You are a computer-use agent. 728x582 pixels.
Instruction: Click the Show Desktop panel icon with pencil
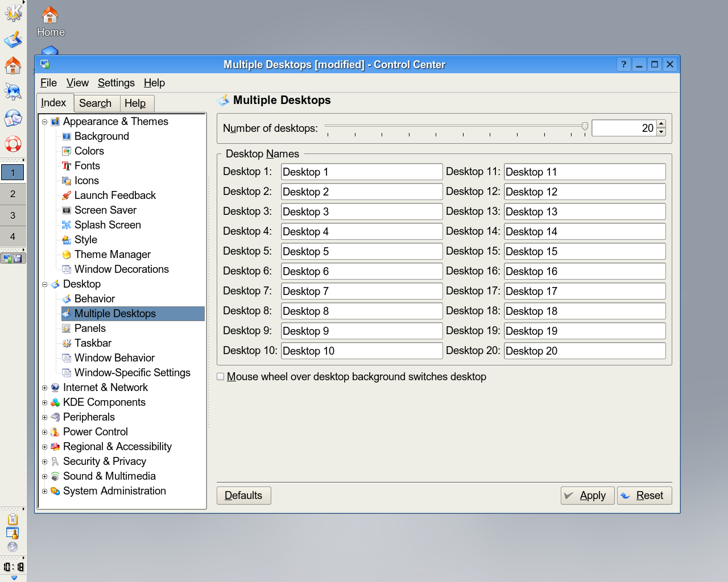[x=13, y=39]
